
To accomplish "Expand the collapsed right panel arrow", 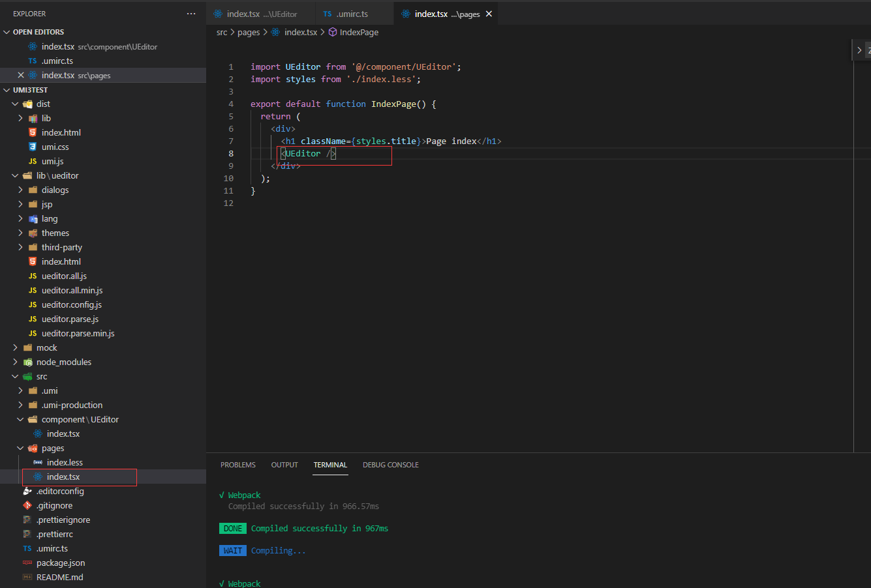I will pyautogui.click(x=859, y=50).
